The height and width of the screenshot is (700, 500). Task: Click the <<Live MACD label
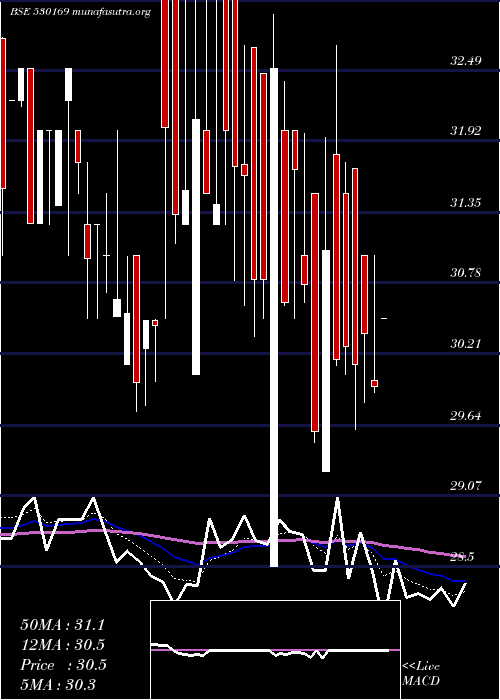point(421,673)
